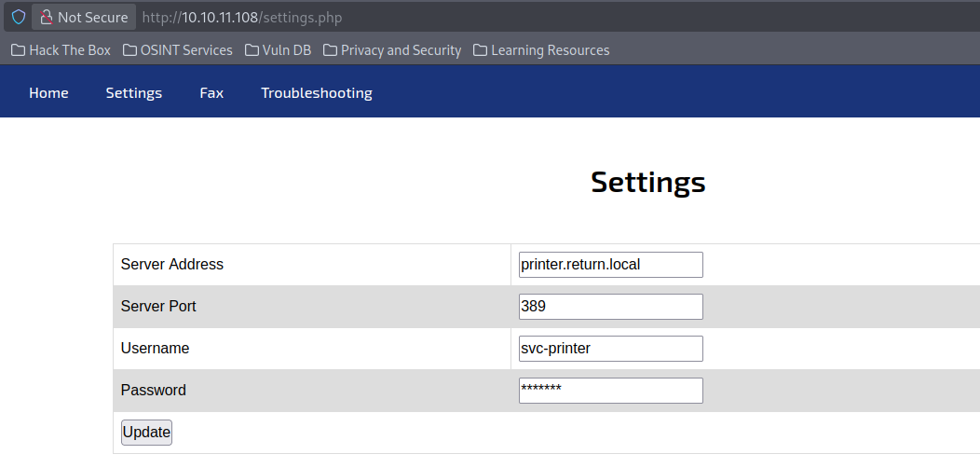Viewport: 980px width, 468px height.
Task: Click the Server Address row label
Action: [172, 265]
